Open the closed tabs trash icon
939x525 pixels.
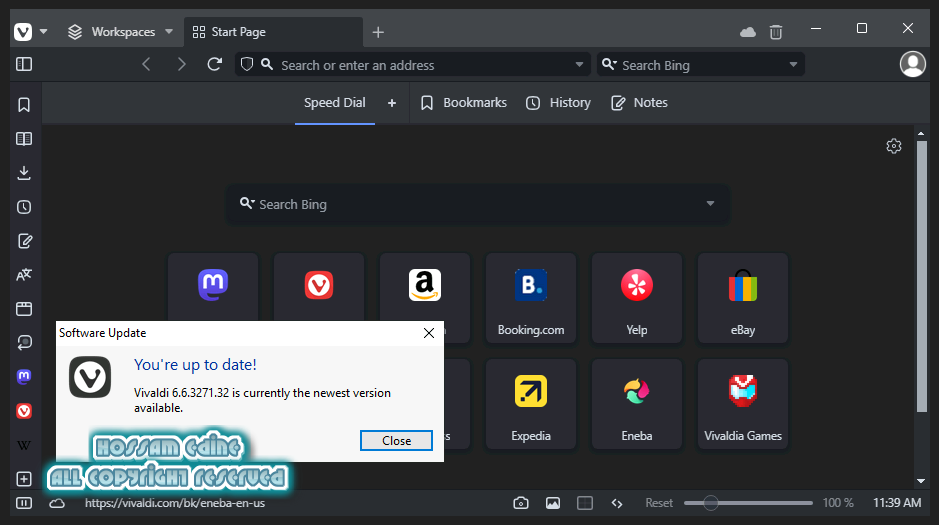coord(776,32)
